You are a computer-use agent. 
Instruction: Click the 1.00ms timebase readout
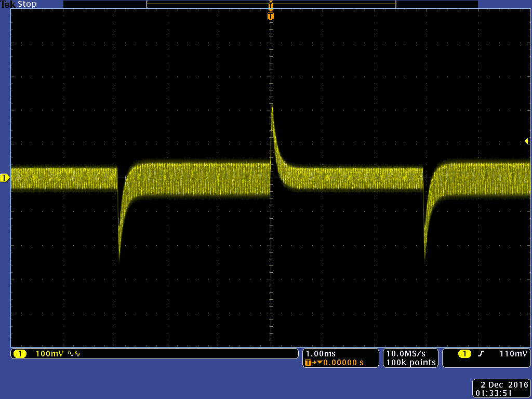pos(321,354)
